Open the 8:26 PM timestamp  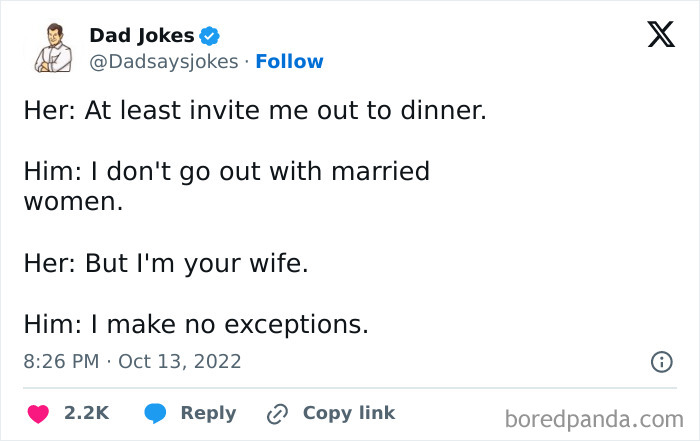coord(60,360)
